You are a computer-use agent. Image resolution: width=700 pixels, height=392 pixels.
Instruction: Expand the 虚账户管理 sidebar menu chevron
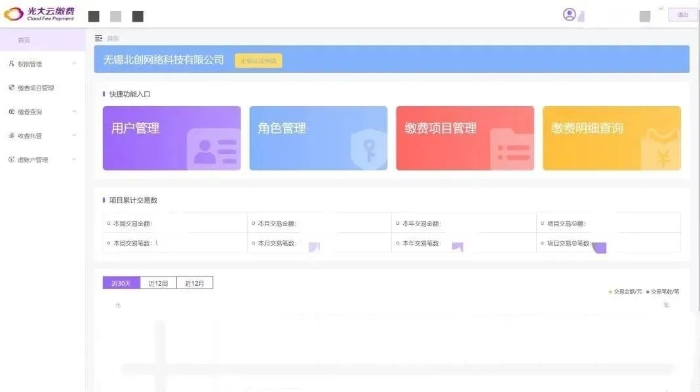point(74,159)
